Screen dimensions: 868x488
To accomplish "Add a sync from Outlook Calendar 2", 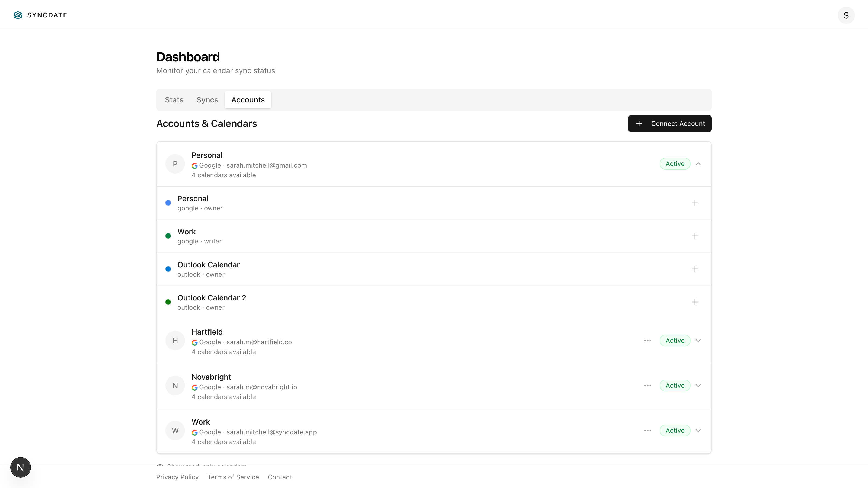I will [695, 302].
